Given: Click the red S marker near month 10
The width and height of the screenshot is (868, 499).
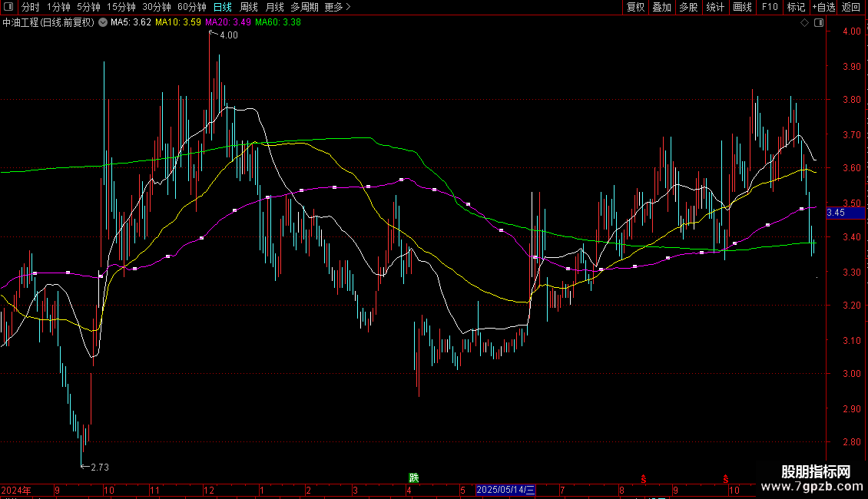Looking at the screenshot, I should pyautogui.click(x=725, y=478).
